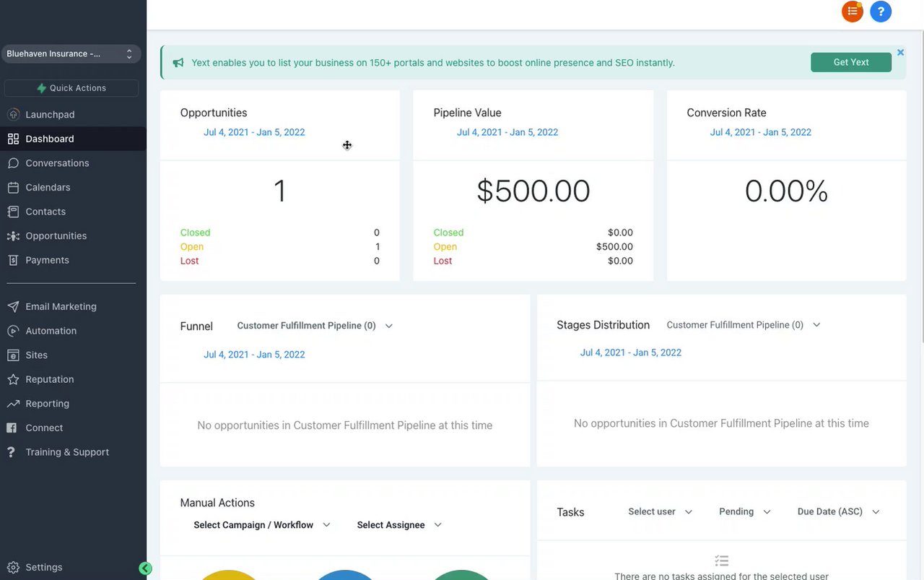Click the Launchpad rocket icon
Viewport: 924px width, 580px height.
[13, 115]
